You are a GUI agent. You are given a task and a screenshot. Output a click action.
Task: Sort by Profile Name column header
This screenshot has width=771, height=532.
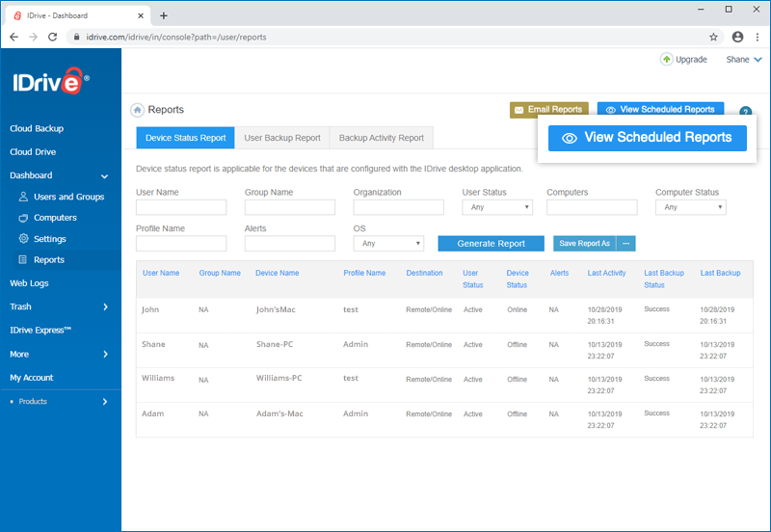pyautogui.click(x=364, y=273)
